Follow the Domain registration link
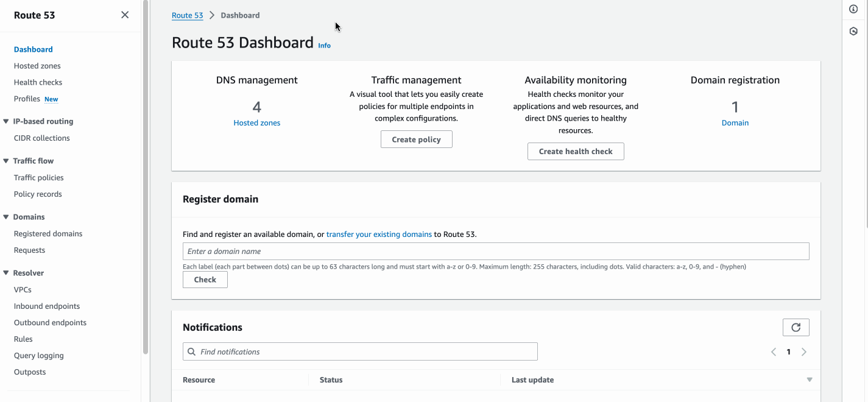The height and width of the screenshot is (402, 868). pos(735,123)
